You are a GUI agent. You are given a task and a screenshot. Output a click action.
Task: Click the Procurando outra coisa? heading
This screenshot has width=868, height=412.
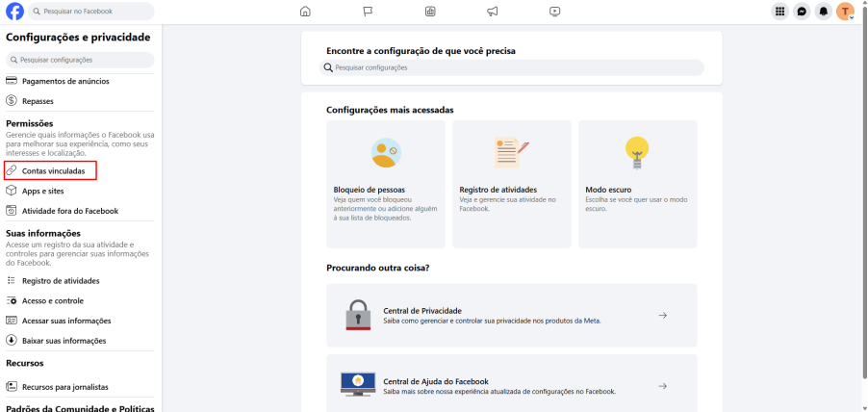coord(378,268)
